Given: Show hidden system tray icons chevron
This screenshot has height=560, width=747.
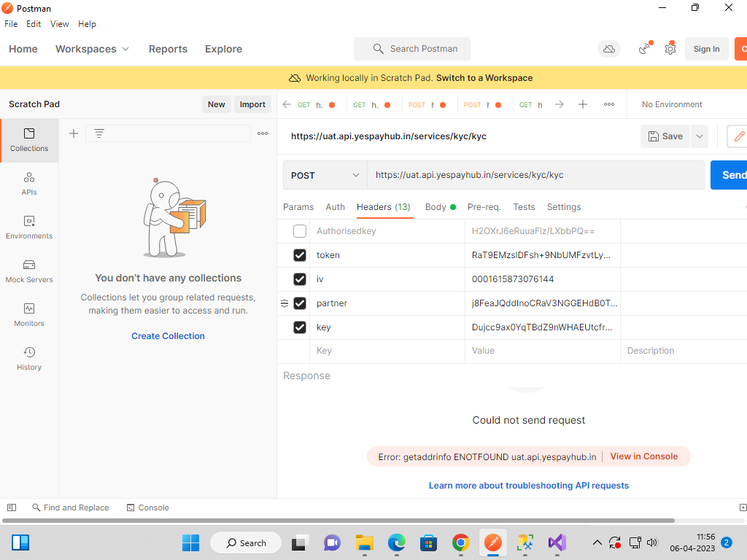Looking at the screenshot, I should 597,542.
